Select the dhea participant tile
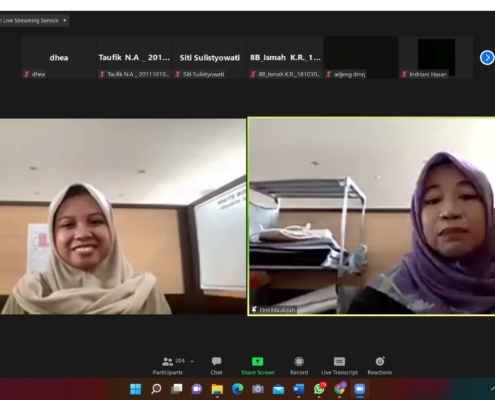Image resolution: width=495 pixels, height=400 pixels. coord(59,58)
